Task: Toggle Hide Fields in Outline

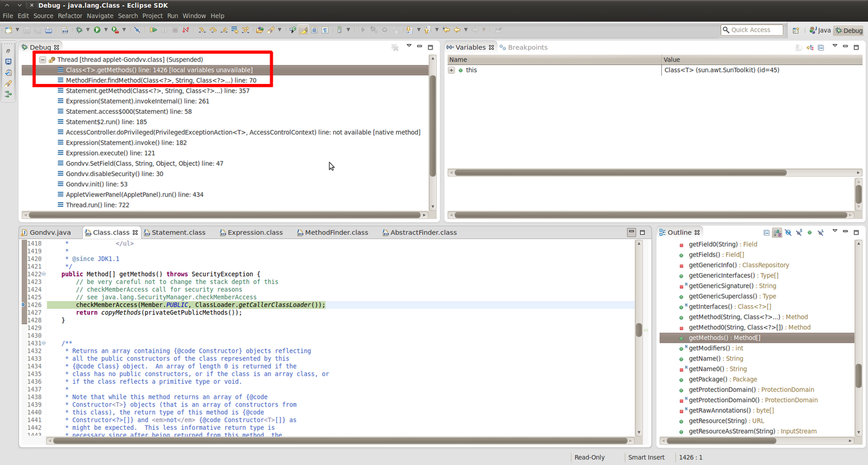Action: [x=788, y=232]
